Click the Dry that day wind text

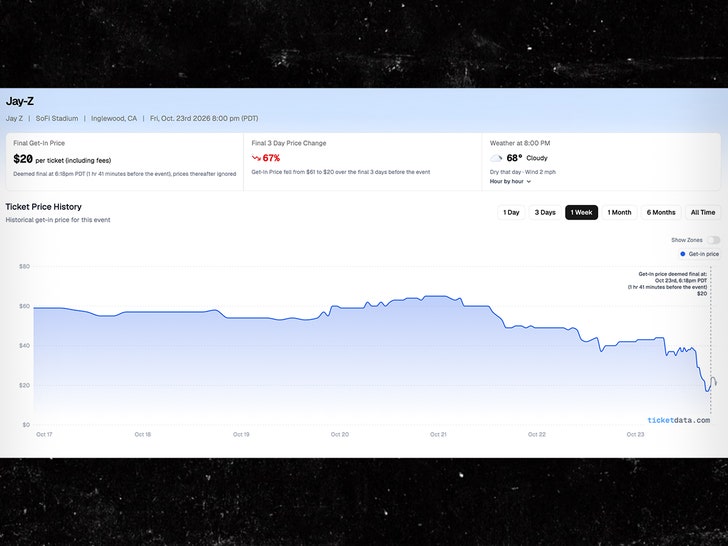[523, 172]
